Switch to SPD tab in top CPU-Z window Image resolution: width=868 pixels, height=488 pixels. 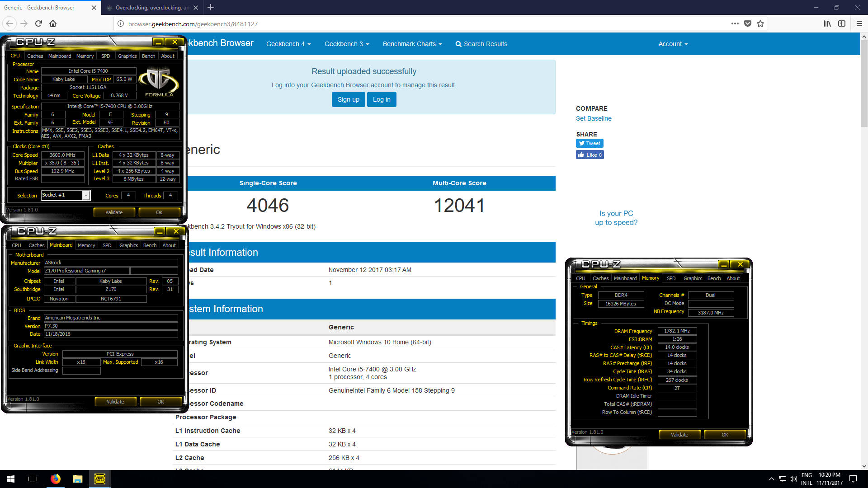[x=105, y=56]
